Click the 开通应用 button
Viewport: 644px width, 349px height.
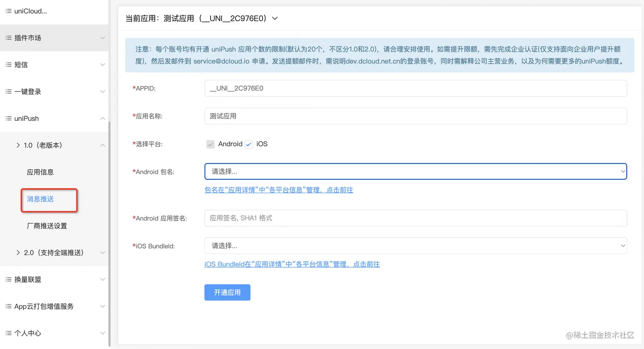click(x=227, y=292)
